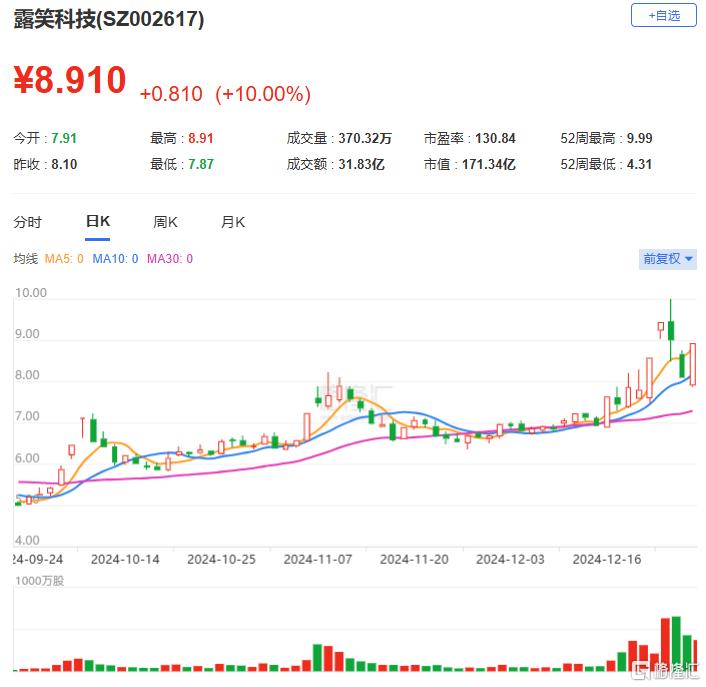
Task: Click the latest red candlestick at chart end
Action: click(x=693, y=364)
